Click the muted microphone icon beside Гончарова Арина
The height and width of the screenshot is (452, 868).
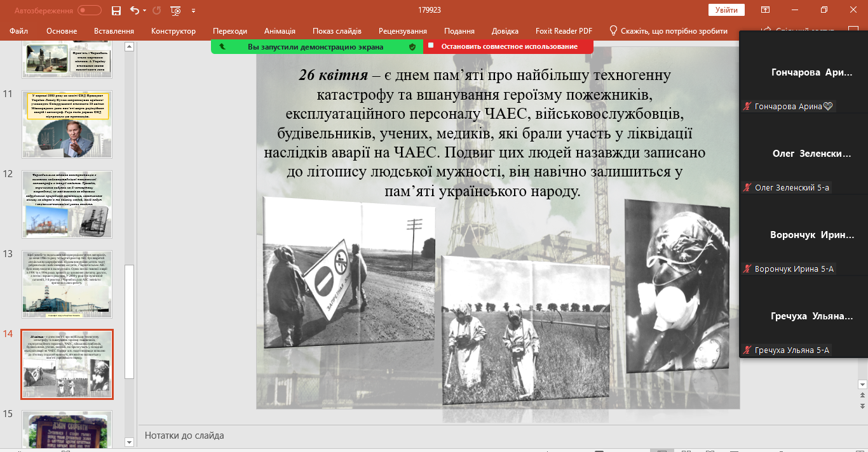pyautogui.click(x=747, y=107)
